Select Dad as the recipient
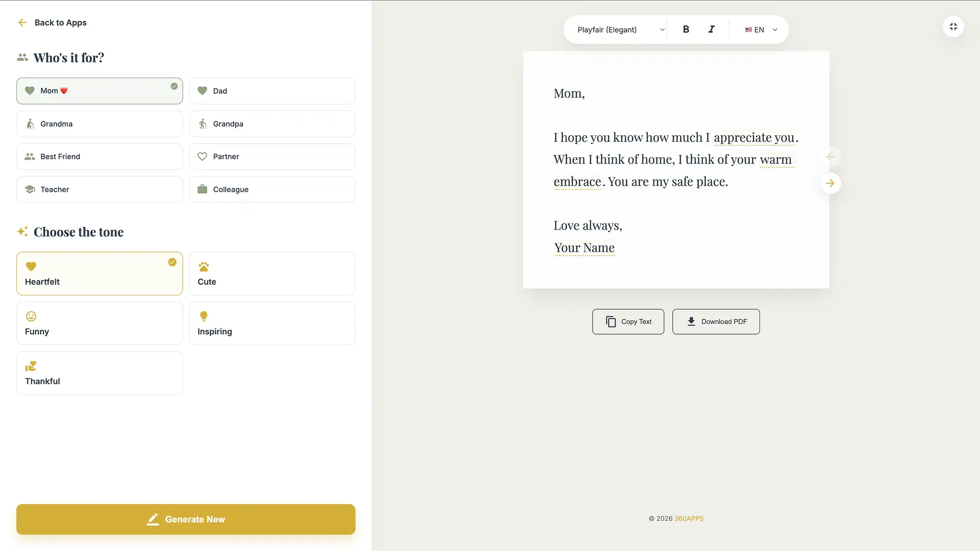Screen dimensions: 980x551 272,91
